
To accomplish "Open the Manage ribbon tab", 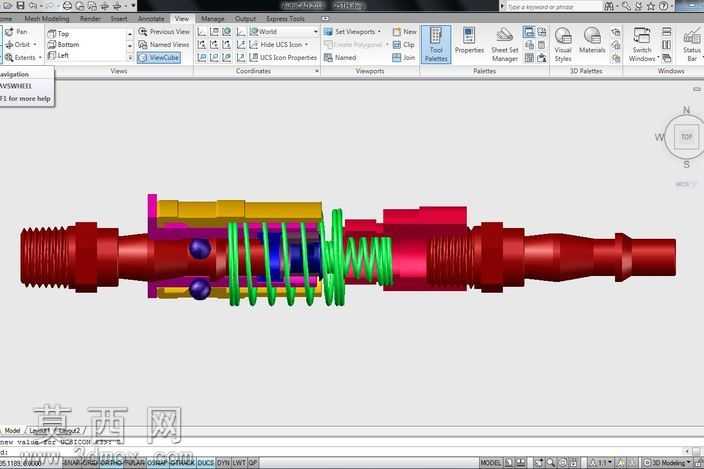I will pyautogui.click(x=213, y=19).
